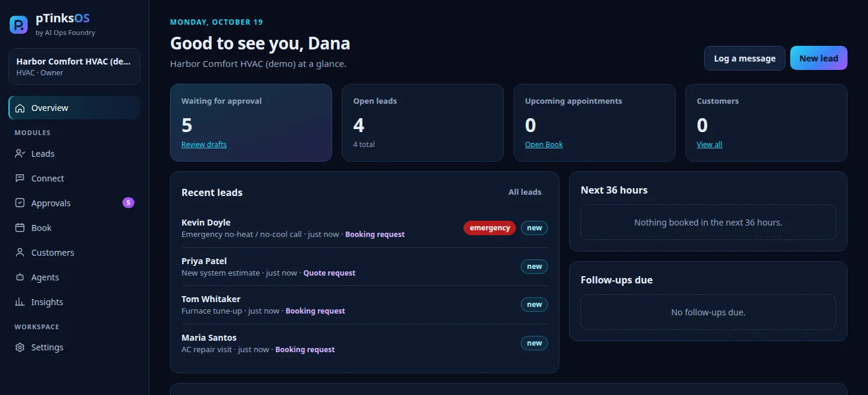Click the No follow-ups due box
This screenshot has width=868, height=395.
[x=708, y=312]
